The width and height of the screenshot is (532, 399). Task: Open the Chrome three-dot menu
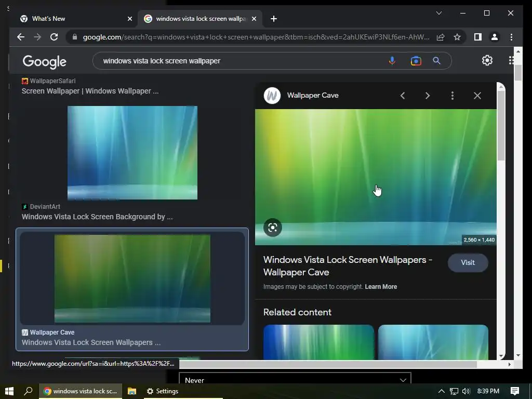point(511,37)
